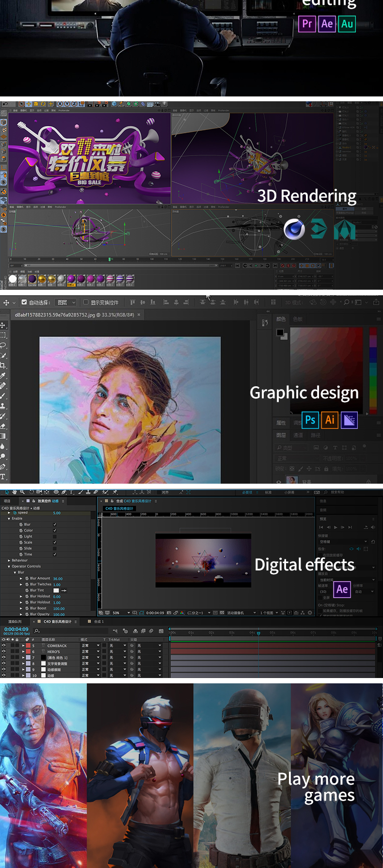Switch to the 项目 panel tab
The image size is (383, 868).
click(x=7, y=501)
